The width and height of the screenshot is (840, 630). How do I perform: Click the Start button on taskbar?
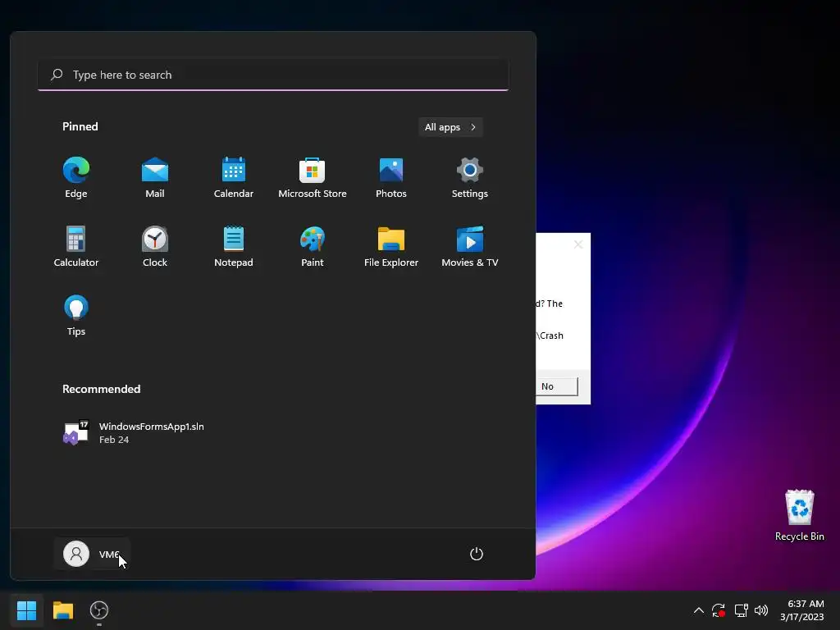tap(26, 610)
